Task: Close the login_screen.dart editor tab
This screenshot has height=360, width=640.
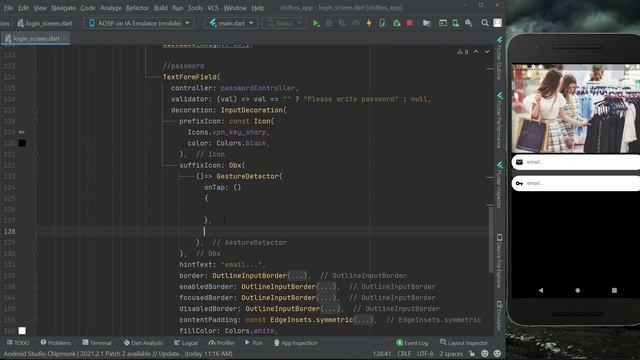Action: tap(65, 38)
